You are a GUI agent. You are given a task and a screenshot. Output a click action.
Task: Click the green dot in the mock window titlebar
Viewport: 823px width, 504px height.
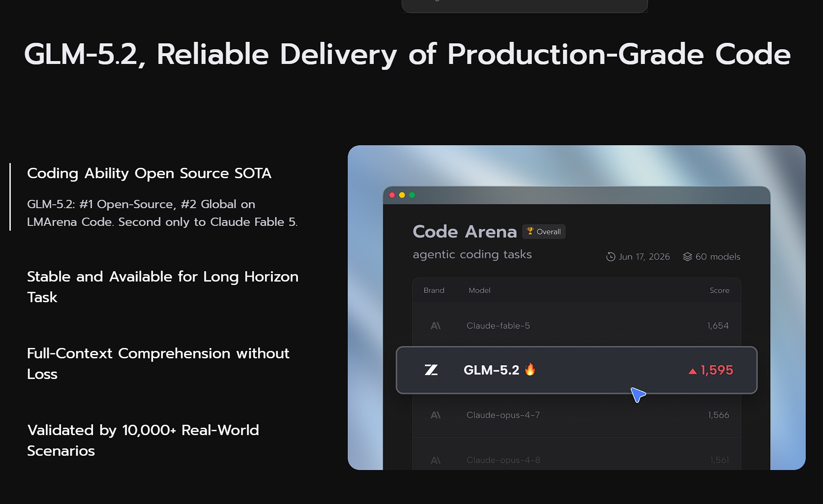click(x=412, y=195)
